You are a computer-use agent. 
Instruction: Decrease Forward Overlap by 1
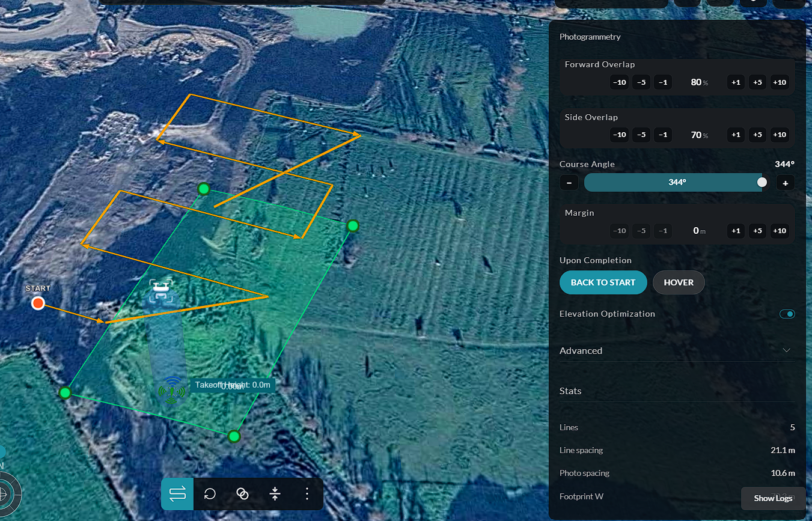tap(662, 82)
